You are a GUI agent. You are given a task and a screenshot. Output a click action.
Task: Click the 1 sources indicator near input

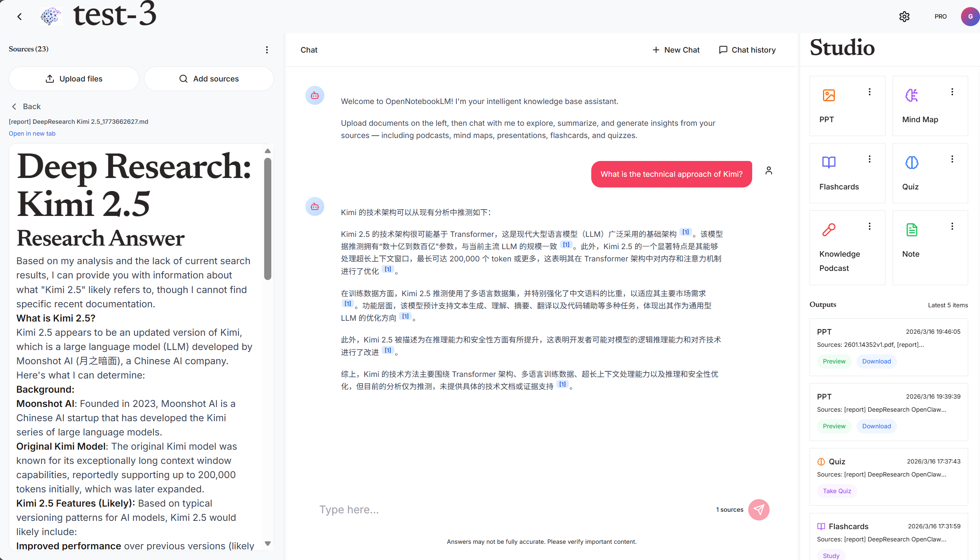click(730, 510)
